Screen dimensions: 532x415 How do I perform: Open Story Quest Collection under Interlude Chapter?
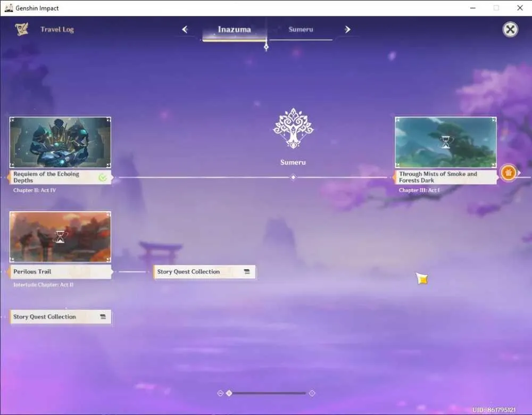[x=61, y=317]
